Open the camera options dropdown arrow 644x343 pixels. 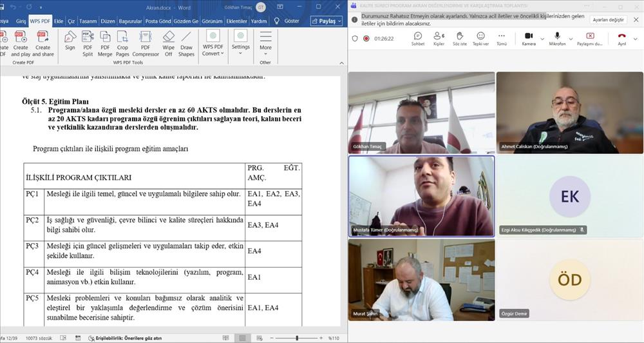542,38
